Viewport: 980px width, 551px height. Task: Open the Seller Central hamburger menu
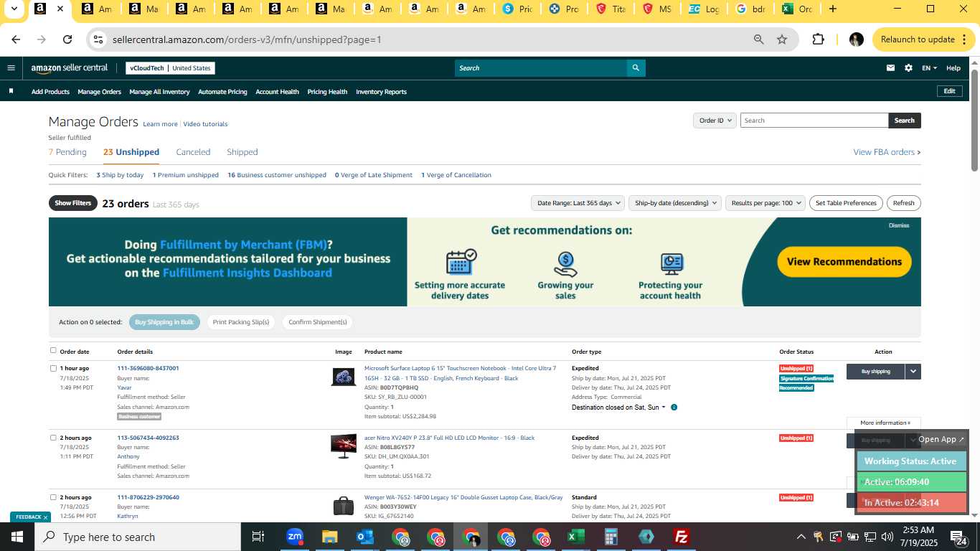[x=11, y=68]
